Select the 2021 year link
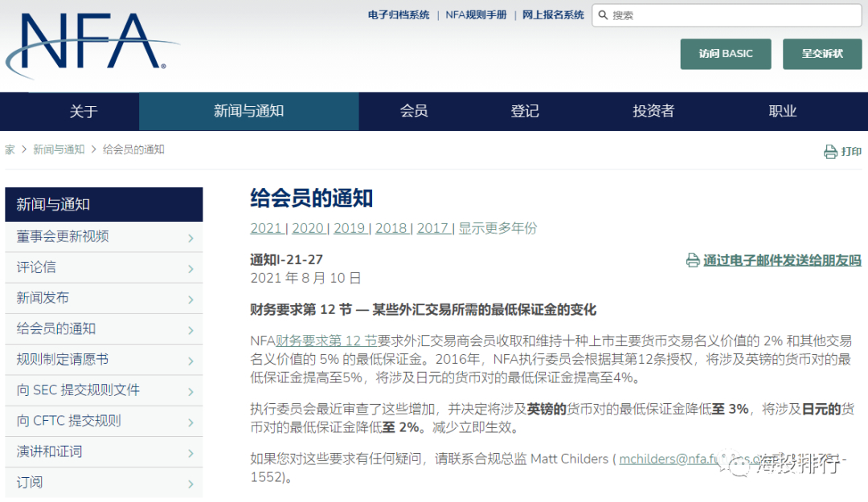The height and width of the screenshot is (502, 868). (266, 228)
